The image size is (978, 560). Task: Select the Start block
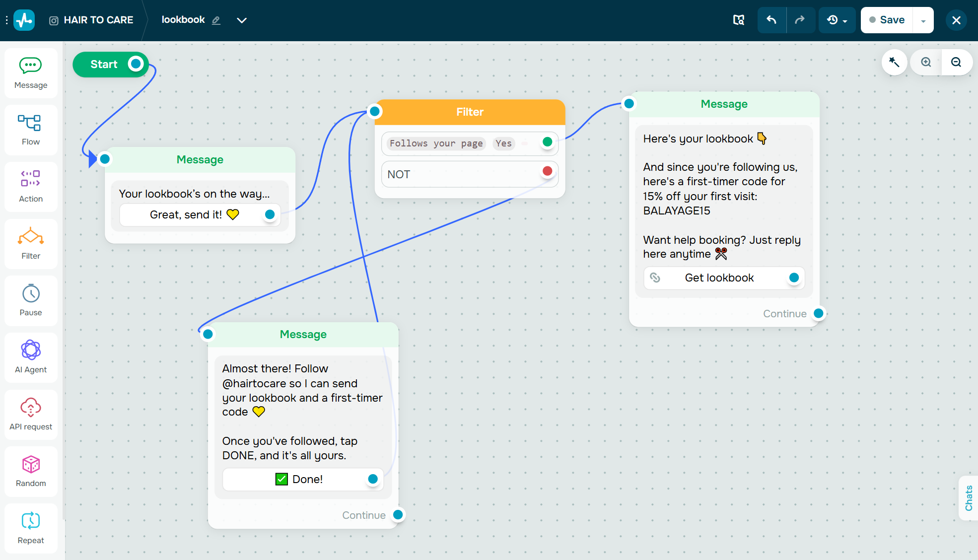coord(104,64)
